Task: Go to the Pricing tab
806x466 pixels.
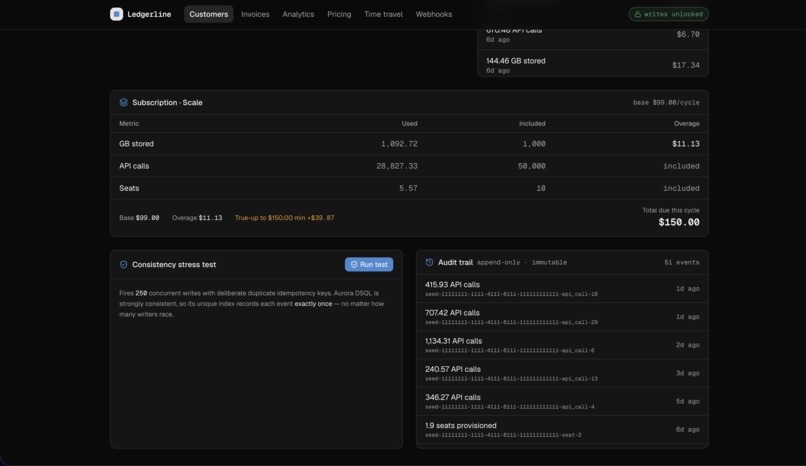Action: pos(339,14)
